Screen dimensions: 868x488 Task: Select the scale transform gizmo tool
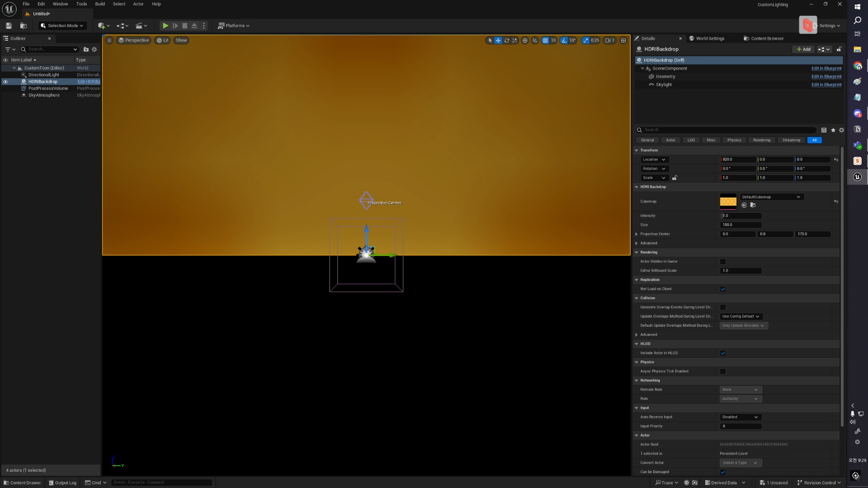pyautogui.click(x=514, y=40)
